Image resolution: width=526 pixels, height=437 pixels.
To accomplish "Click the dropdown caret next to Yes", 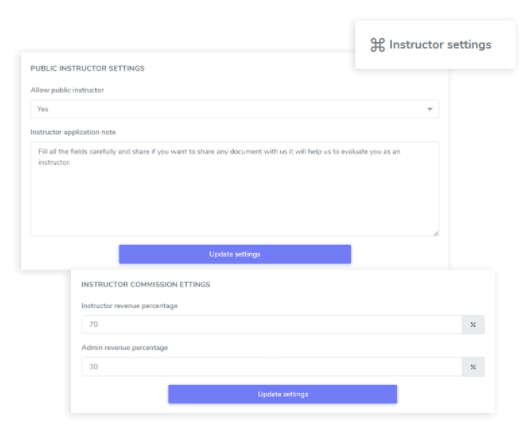I will coord(430,109).
